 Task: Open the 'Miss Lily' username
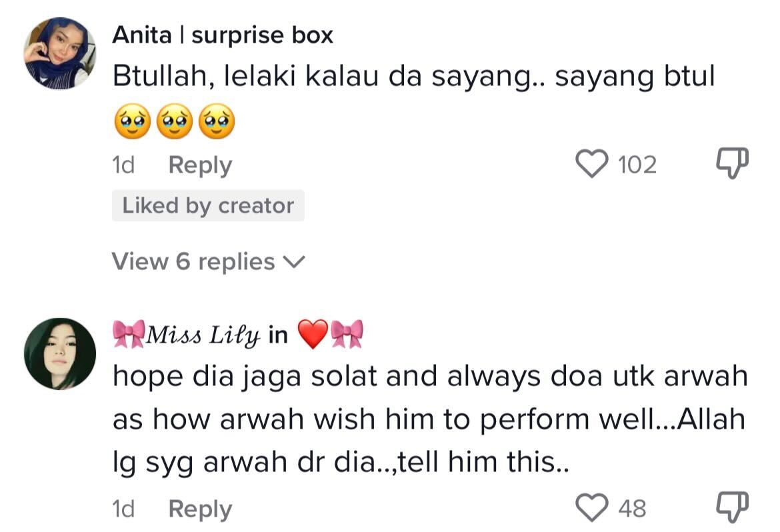tap(203, 335)
